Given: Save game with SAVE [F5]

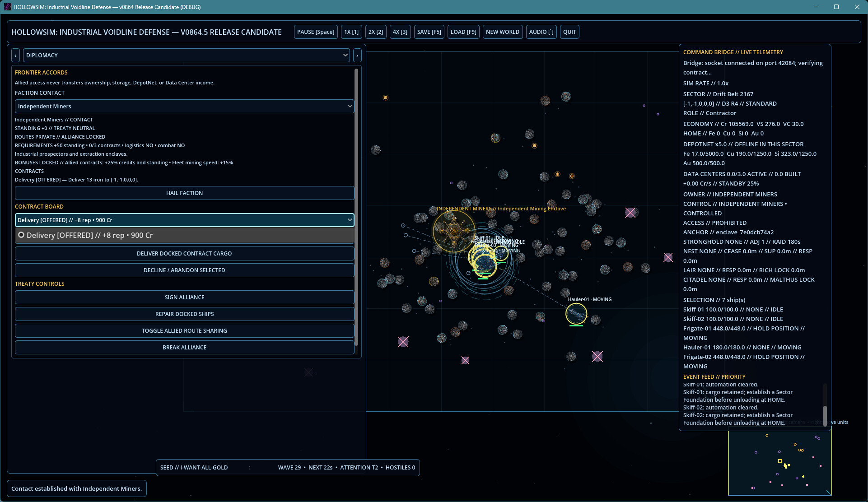Looking at the screenshot, I should (x=429, y=32).
